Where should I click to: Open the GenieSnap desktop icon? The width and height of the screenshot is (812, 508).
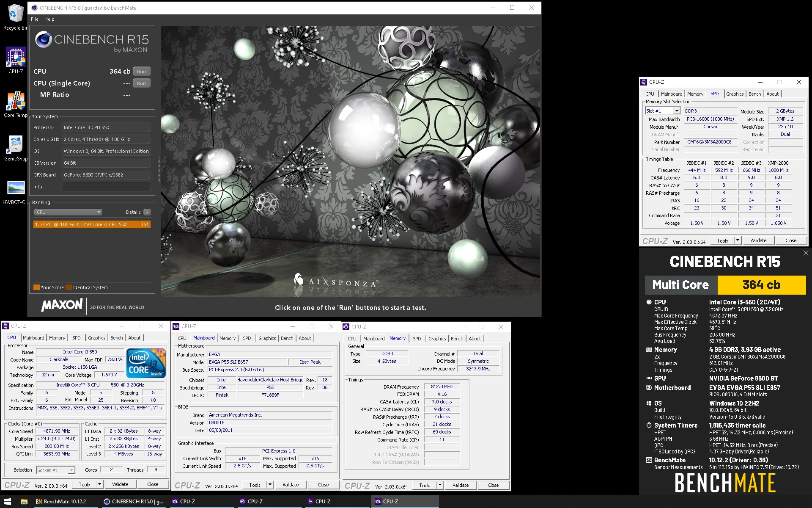pyautogui.click(x=16, y=148)
